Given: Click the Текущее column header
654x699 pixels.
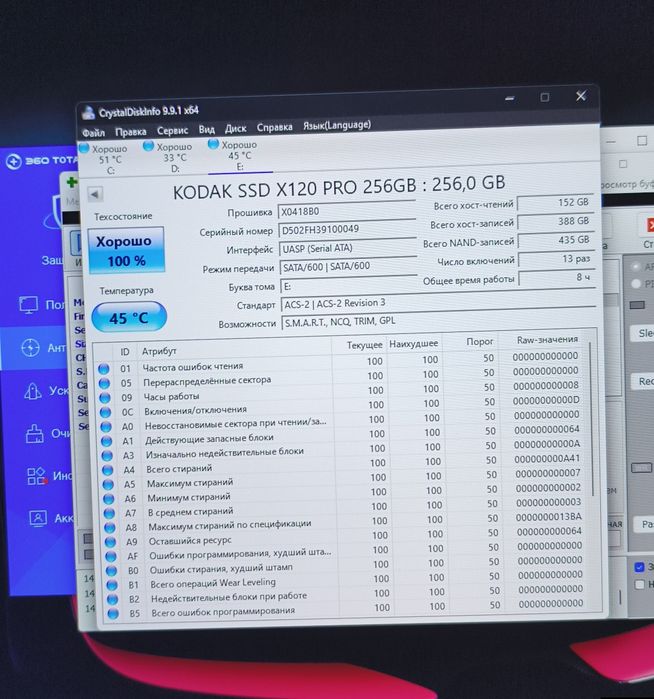Looking at the screenshot, I should pyautogui.click(x=364, y=345).
